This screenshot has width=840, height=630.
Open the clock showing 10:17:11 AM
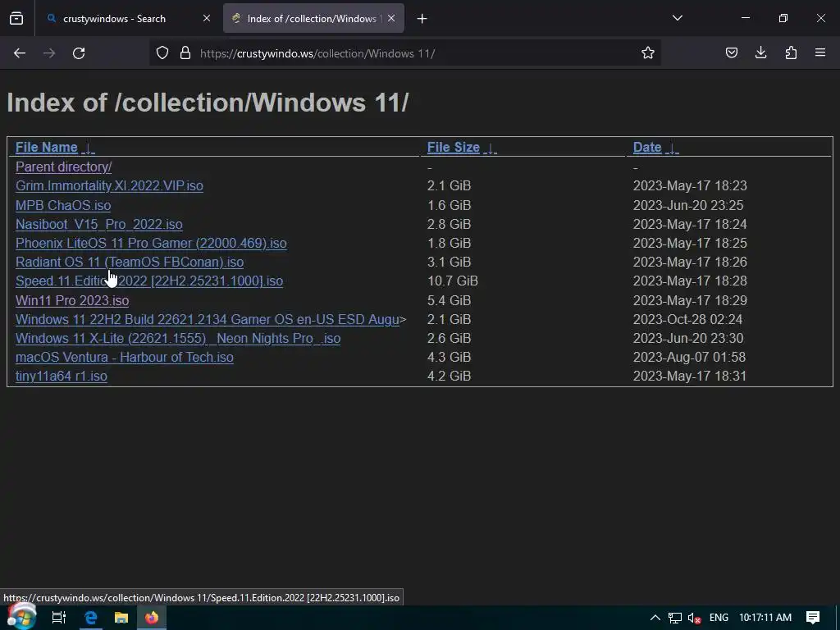click(x=765, y=618)
